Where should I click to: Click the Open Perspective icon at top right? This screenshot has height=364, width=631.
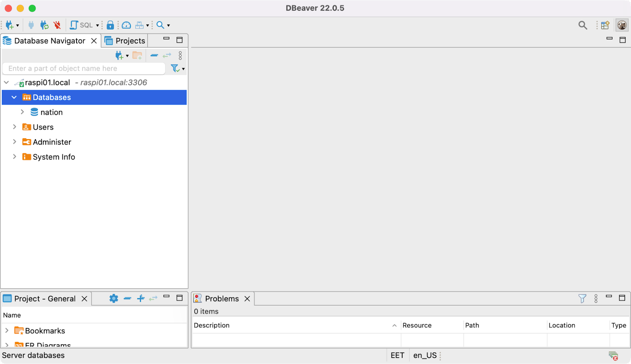click(x=605, y=25)
